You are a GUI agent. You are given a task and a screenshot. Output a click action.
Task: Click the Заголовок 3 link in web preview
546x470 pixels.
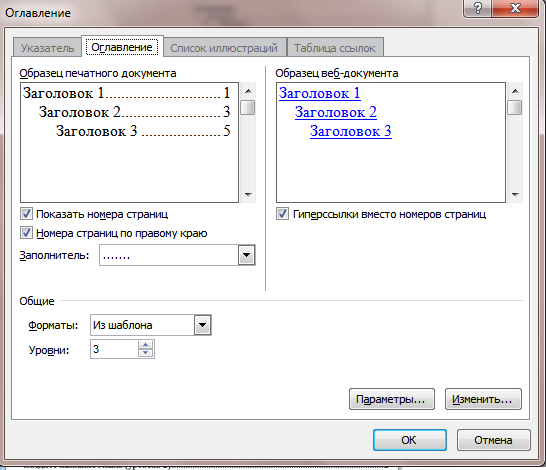(351, 131)
